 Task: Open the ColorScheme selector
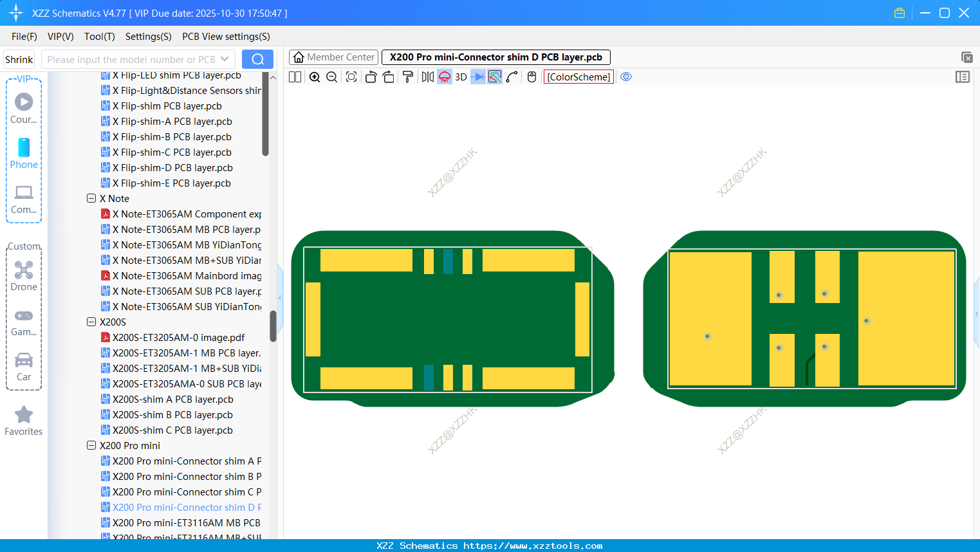click(578, 77)
